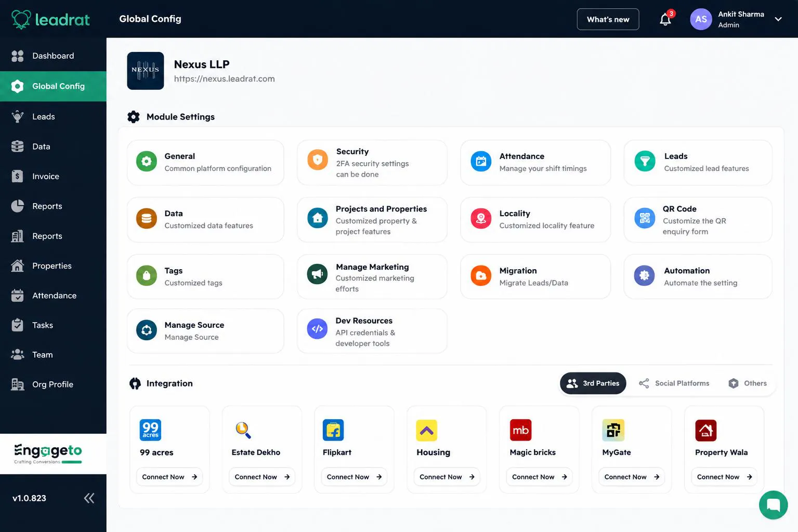Open Dashboard in the sidebar
The height and width of the screenshot is (532, 798).
(x=53, y=56)
